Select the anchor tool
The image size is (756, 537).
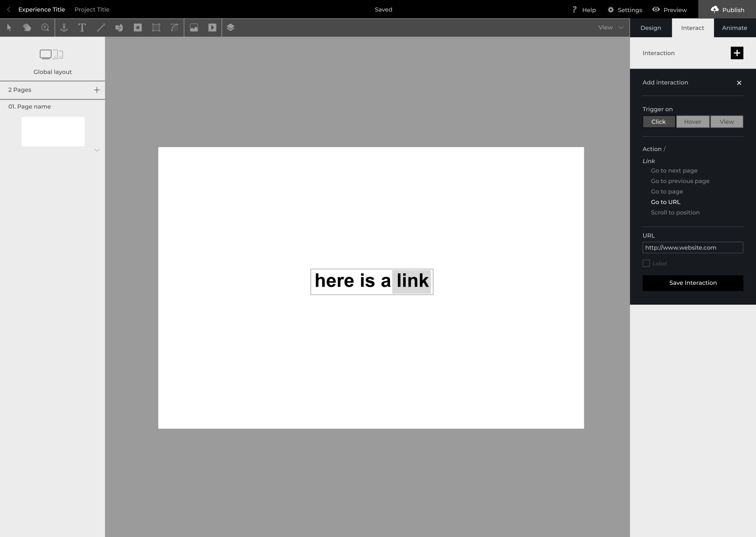(64, 27)
